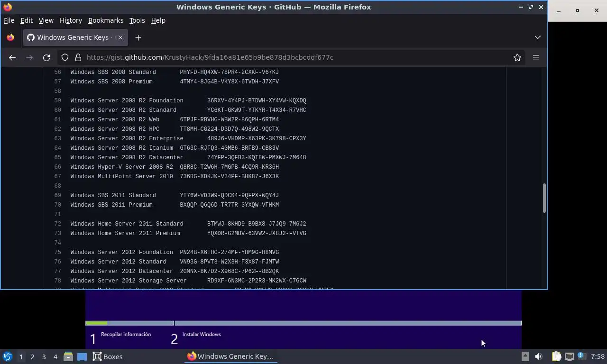The width and height of the screenshot is (607, 364).
Task: Switch to workspace 2
Action: click(x=32, y=357)
